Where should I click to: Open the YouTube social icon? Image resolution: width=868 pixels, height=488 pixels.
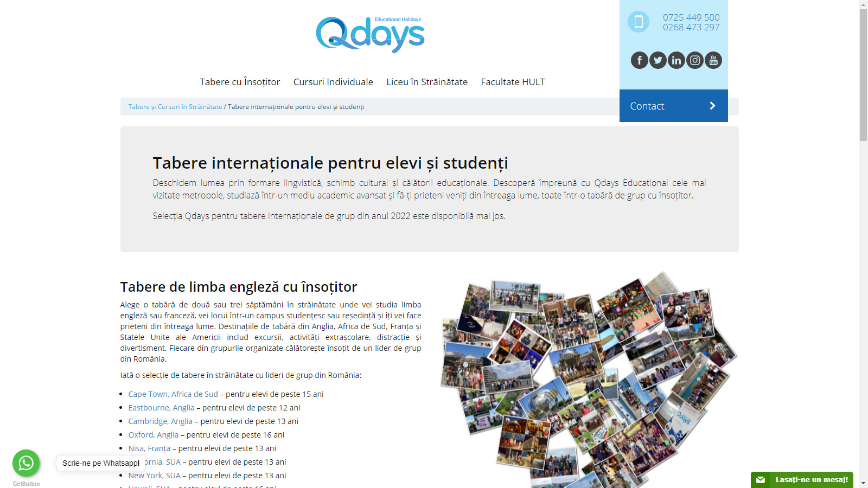point(713,60)
